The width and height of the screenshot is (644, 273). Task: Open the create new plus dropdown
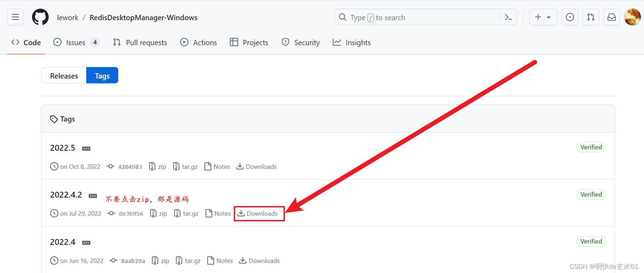[543, 17]
